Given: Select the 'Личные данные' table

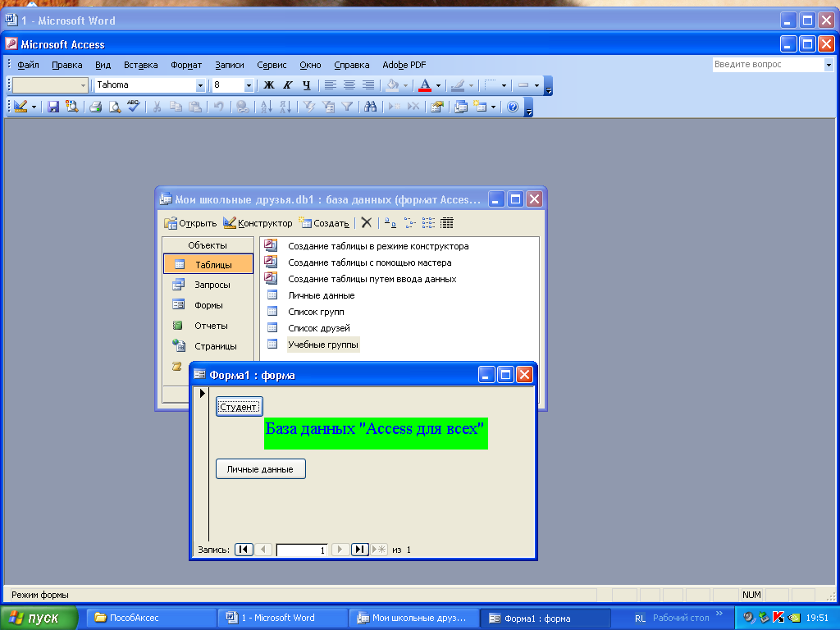Looking at the screenshot, I should (x=322, y=295).
